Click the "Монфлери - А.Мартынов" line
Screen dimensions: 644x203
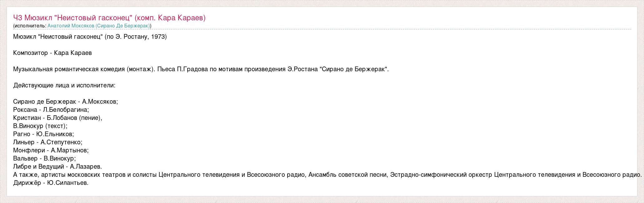coord(51,151)
